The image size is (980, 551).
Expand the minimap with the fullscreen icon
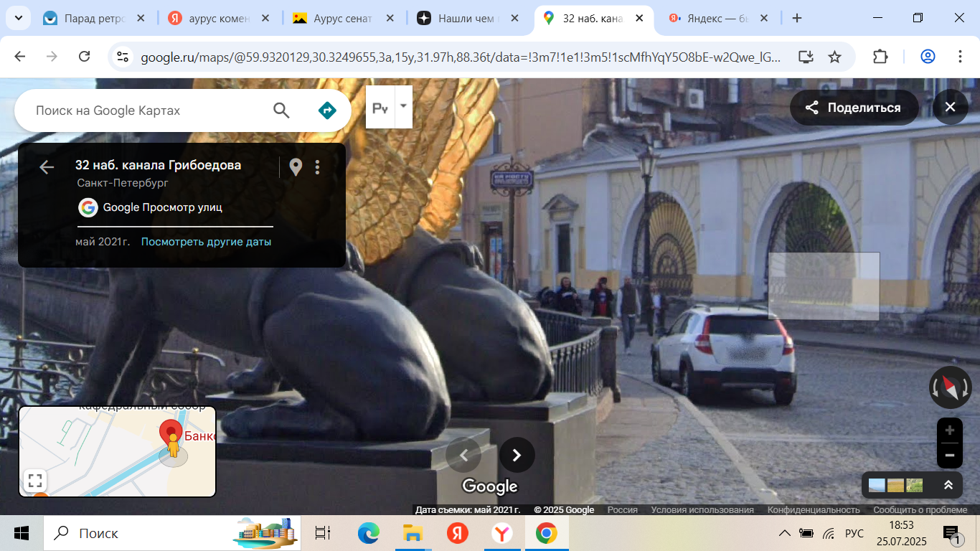(35, 480)
